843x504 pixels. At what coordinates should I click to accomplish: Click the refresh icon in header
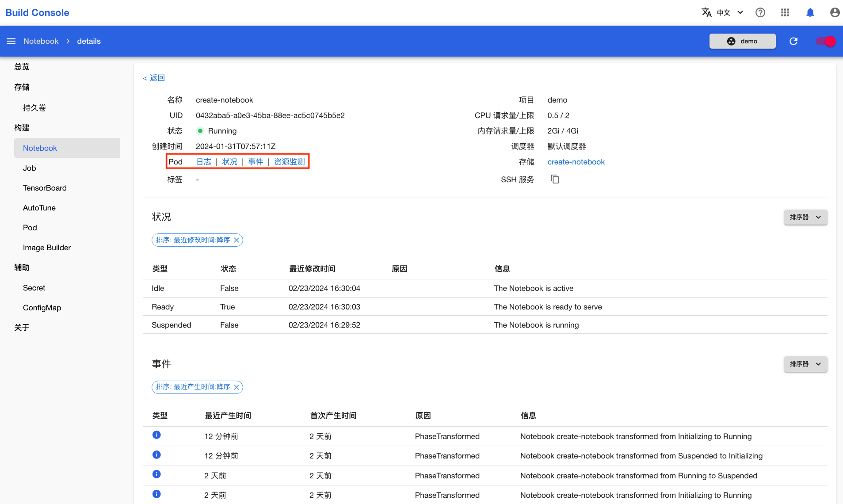click(793, 41)
